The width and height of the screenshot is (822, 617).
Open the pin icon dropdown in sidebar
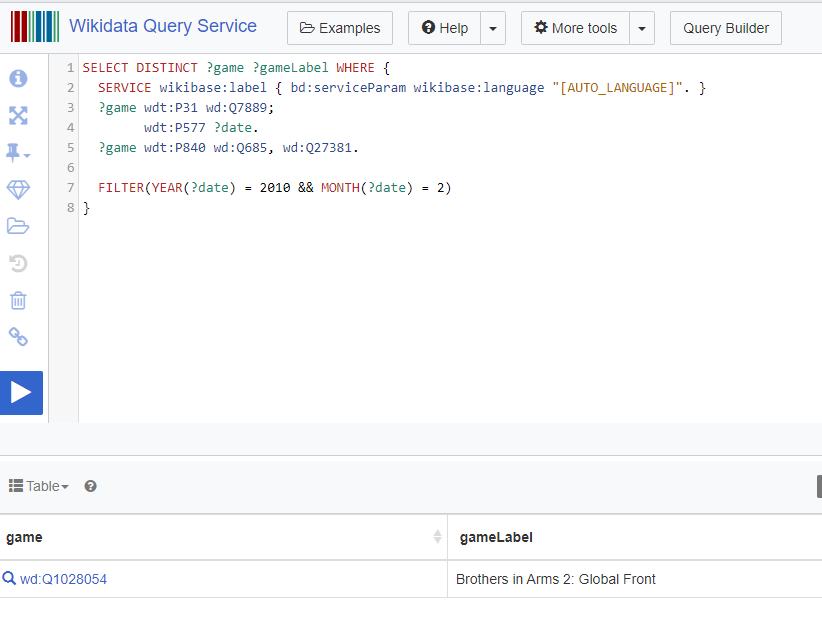(18, 153)
